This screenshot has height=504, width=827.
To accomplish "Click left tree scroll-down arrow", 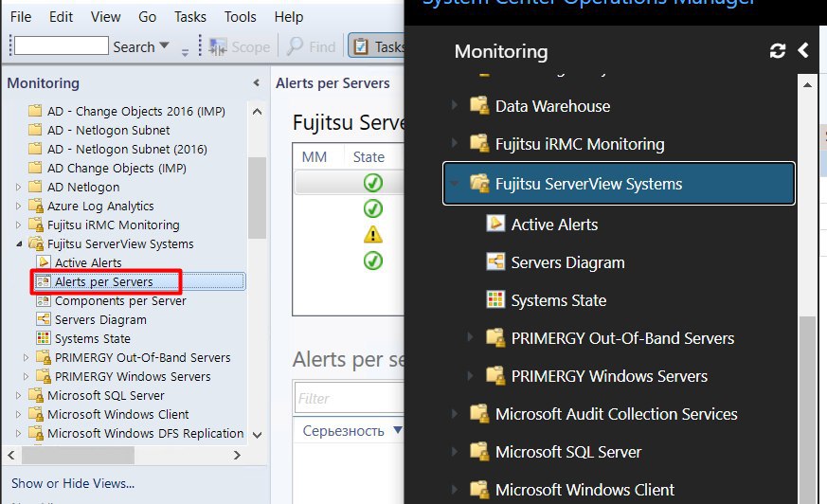I will click(257, 435).
